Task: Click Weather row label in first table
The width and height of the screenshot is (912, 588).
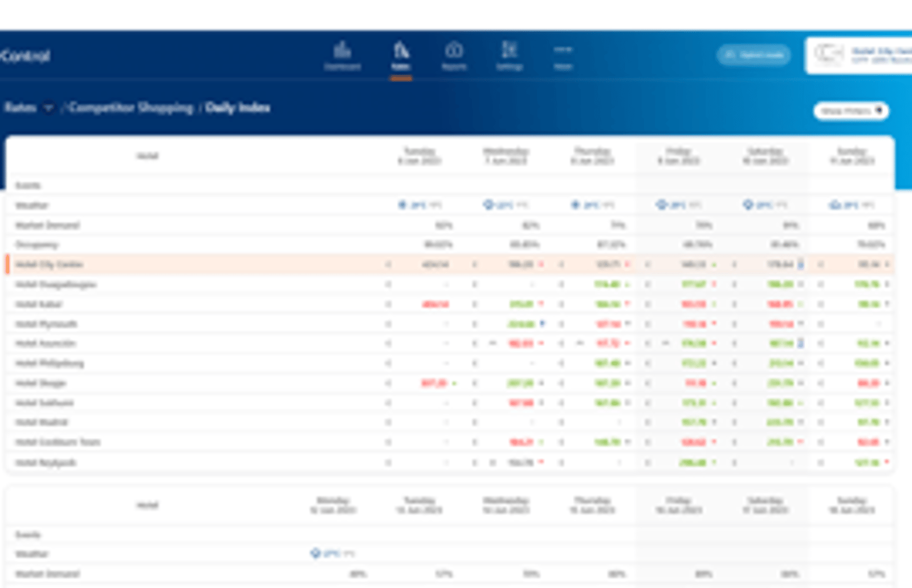Action: tap(32, 205)
